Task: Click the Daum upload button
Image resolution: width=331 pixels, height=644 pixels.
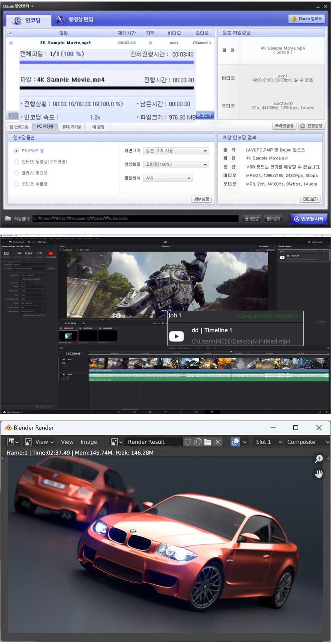Action: click(307, 18)
